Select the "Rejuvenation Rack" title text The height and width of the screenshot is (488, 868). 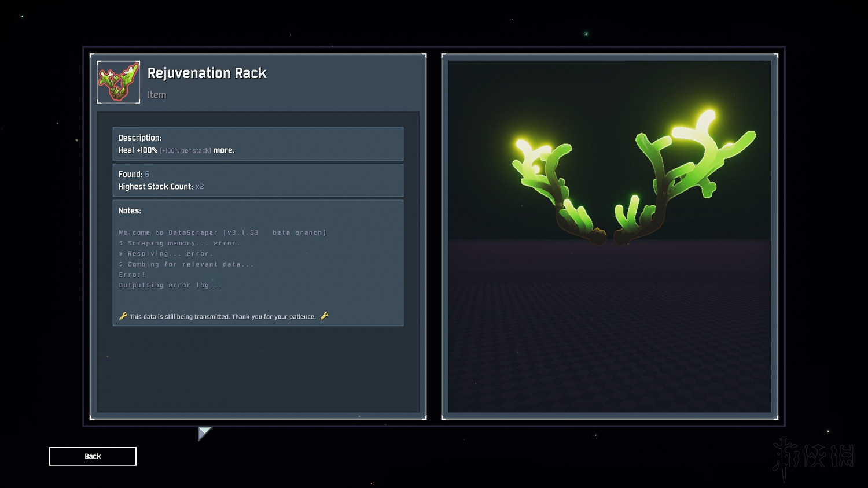coord(207,73)
